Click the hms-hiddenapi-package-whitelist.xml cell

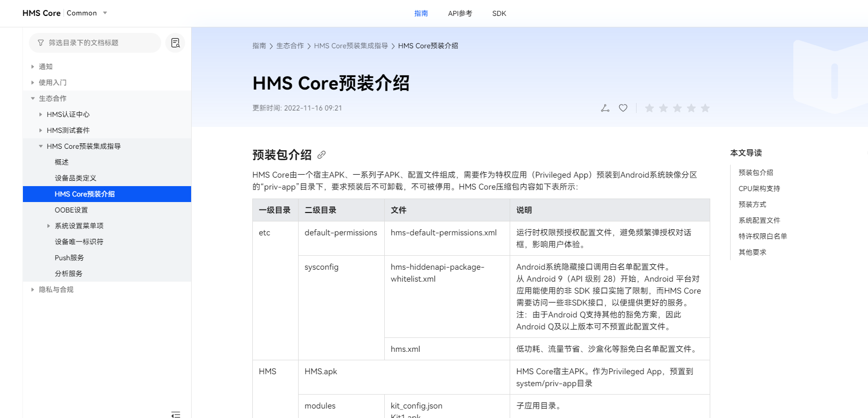(x=447, y=297)
